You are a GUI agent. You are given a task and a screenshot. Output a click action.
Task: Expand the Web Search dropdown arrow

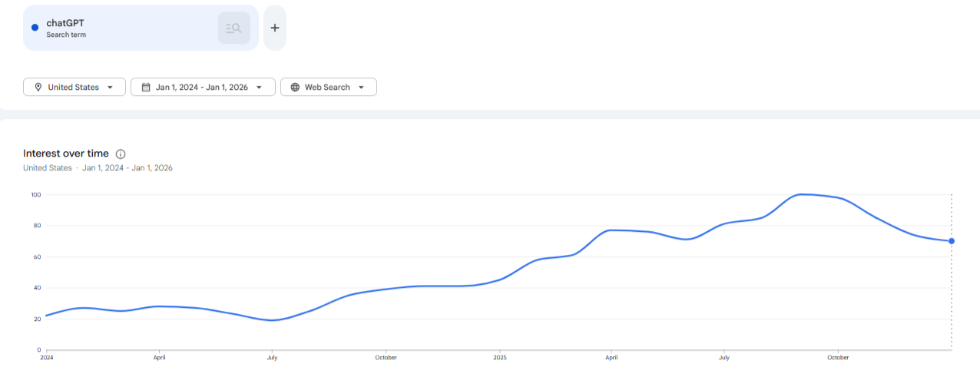(361, 88)
